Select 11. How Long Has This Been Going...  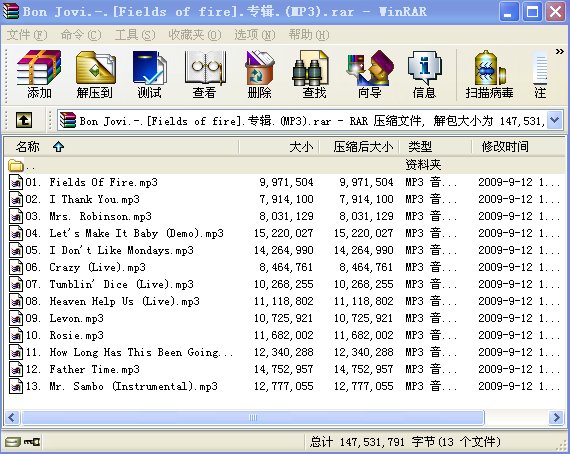click(x=129, y=352)
